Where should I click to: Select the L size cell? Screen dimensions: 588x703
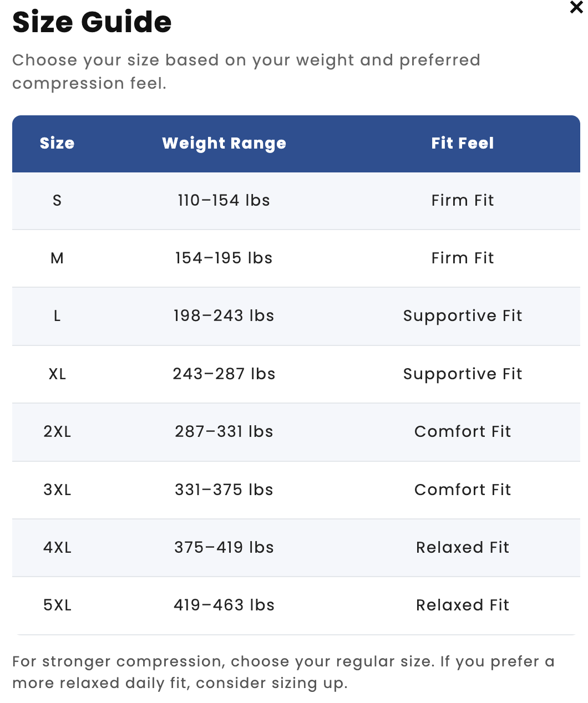[57, 315]
